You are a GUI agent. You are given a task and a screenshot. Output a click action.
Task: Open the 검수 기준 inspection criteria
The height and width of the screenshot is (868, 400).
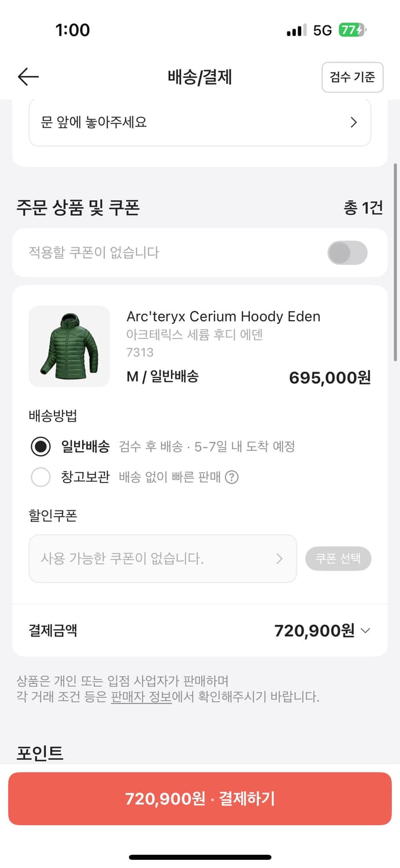coord(353,77)
